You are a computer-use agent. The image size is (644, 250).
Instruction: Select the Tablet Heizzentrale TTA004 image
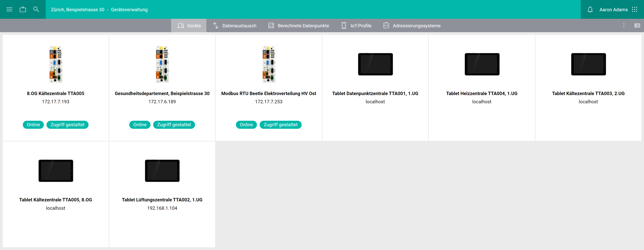pos(482,64)
